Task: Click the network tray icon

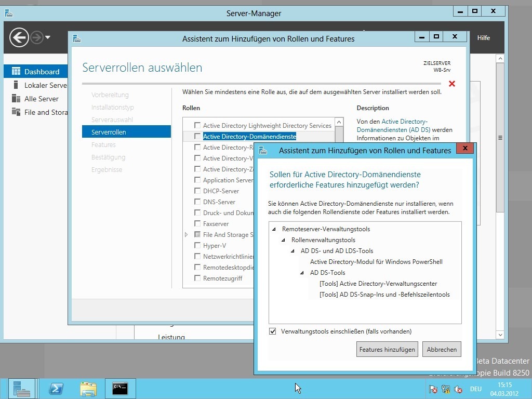Action: click(x=446, y=390)
